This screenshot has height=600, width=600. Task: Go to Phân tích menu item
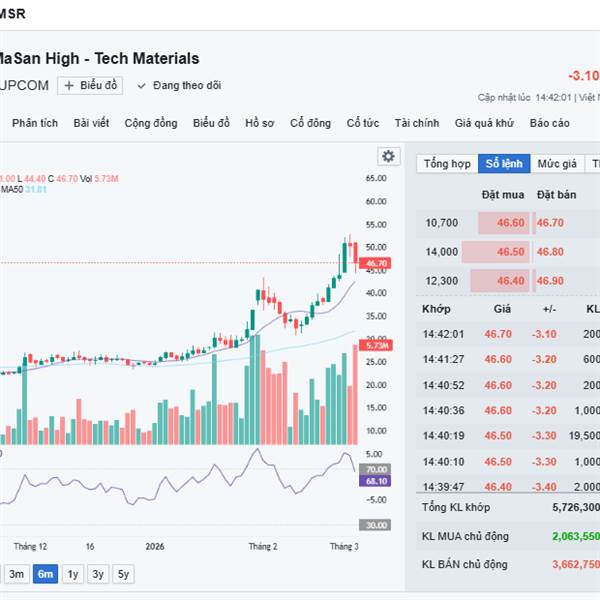coord(35,123)
